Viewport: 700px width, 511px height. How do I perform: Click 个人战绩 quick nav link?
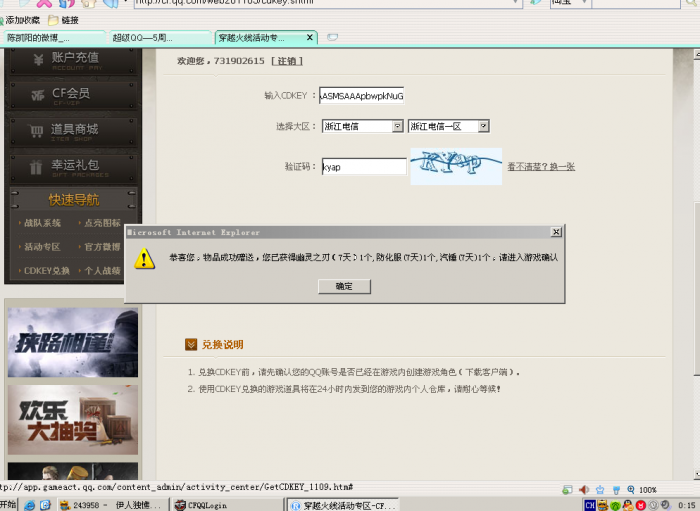pos(102,270)
